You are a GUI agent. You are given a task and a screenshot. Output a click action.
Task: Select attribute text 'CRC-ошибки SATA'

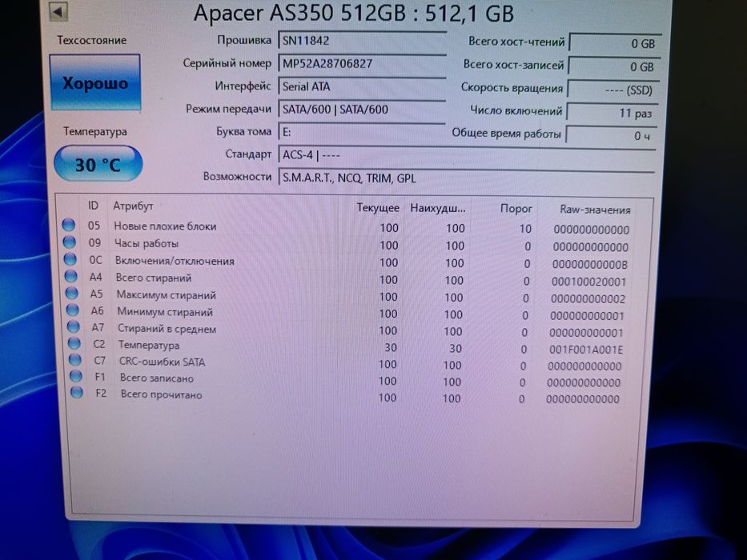coord(162,362)
